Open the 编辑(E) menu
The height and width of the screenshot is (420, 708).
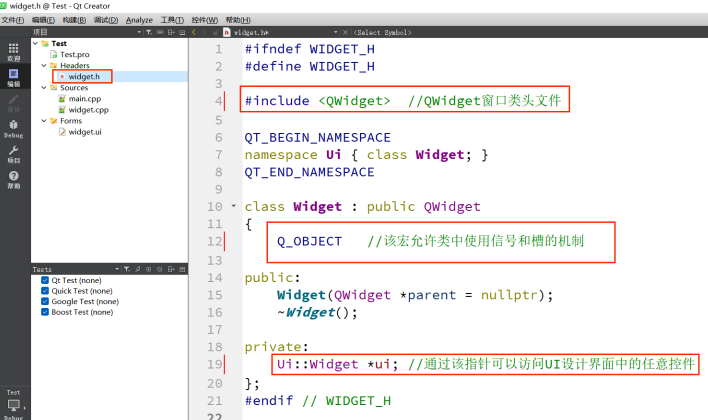click(x=43, y=20)
